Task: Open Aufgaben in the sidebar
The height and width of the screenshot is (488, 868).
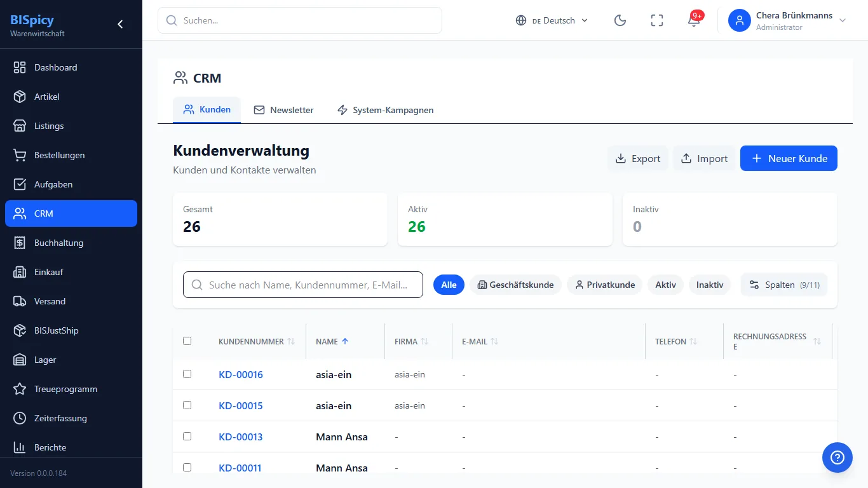Action: click(71, 184)
